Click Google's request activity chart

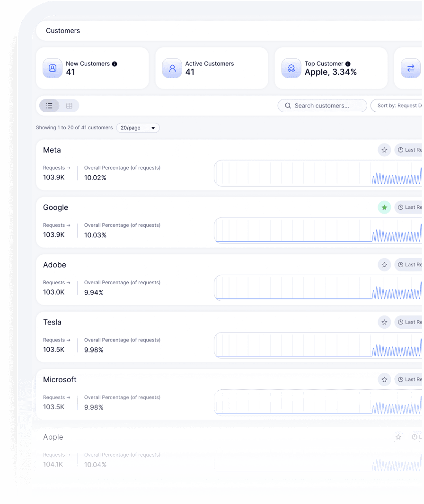point(318,230)
